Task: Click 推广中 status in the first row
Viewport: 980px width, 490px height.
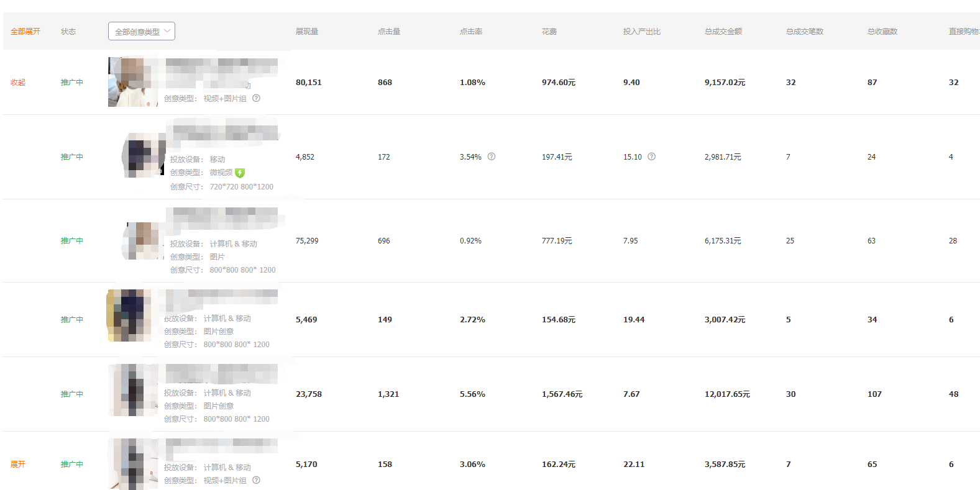Action: click(72, 82)
